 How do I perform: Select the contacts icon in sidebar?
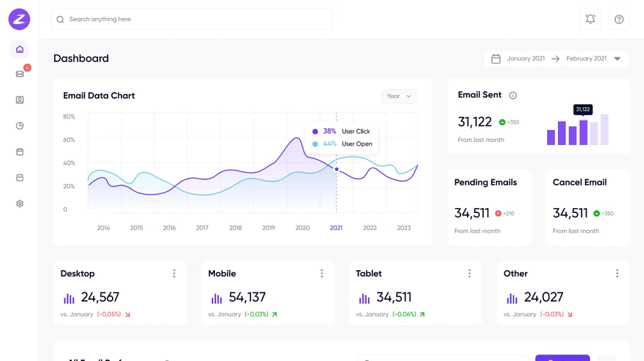click(x=19, y=100)
